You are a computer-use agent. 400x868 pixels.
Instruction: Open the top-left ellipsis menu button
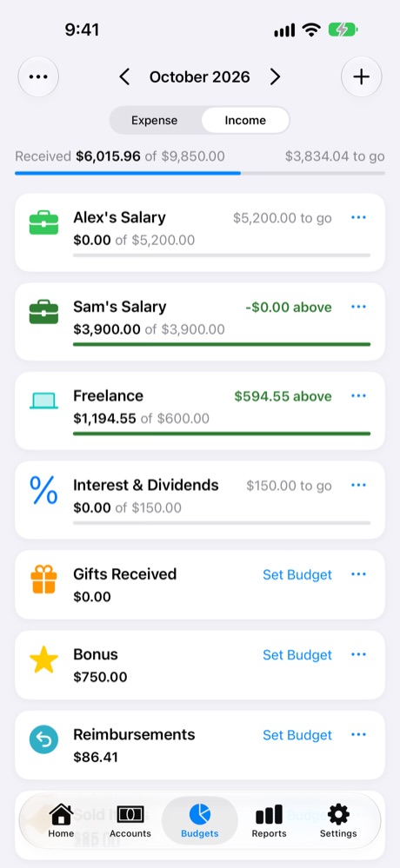[x=38, y=77]
